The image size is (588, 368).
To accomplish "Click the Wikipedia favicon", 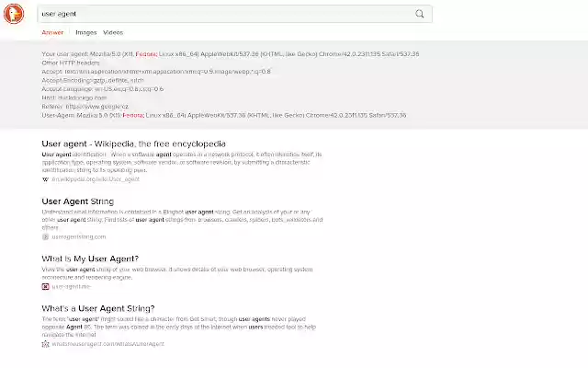I will click(x=45, y=179).
